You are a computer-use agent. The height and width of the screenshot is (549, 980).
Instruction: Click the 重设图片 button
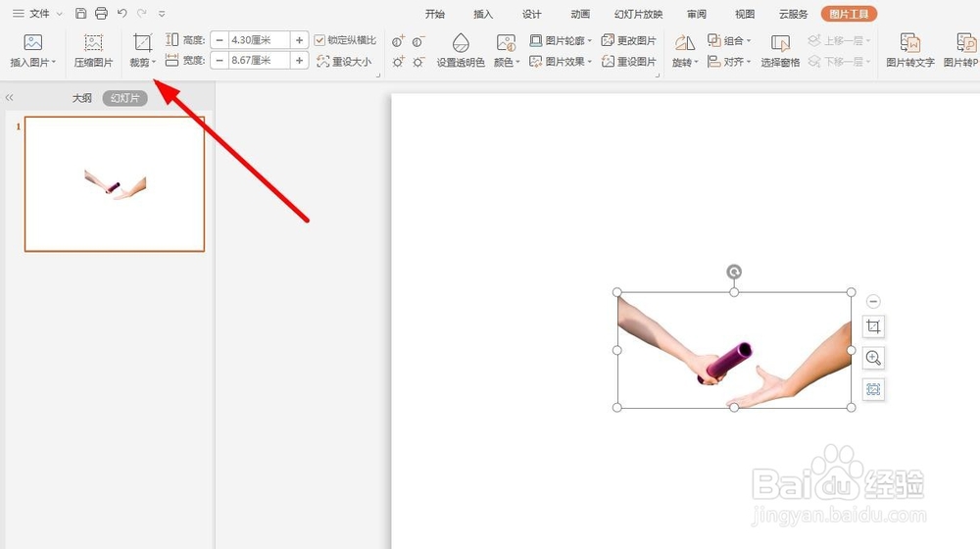pyautogui.click(x=629, y=62)
